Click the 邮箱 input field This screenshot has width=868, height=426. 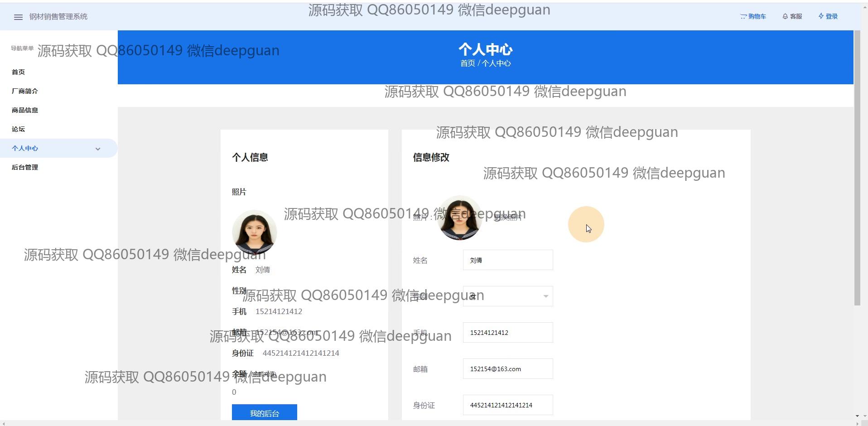point(507,369)
